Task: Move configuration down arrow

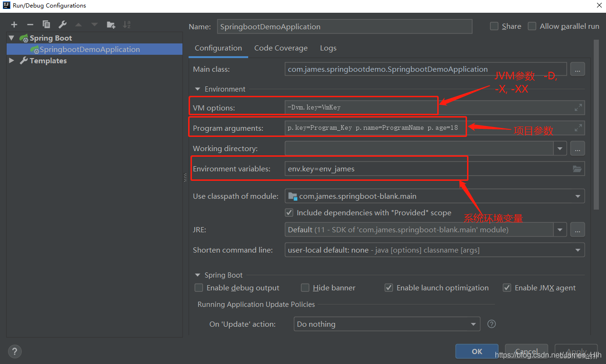Action: point(95,25)
